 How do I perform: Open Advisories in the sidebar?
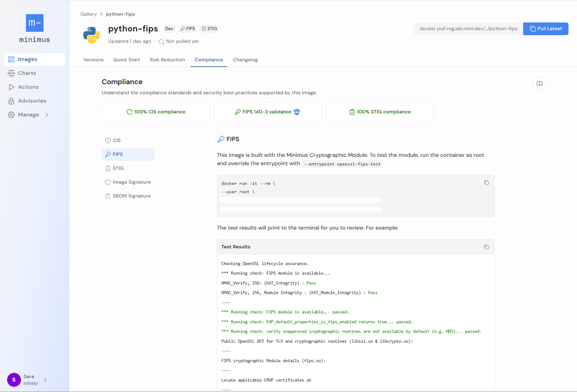35,101
